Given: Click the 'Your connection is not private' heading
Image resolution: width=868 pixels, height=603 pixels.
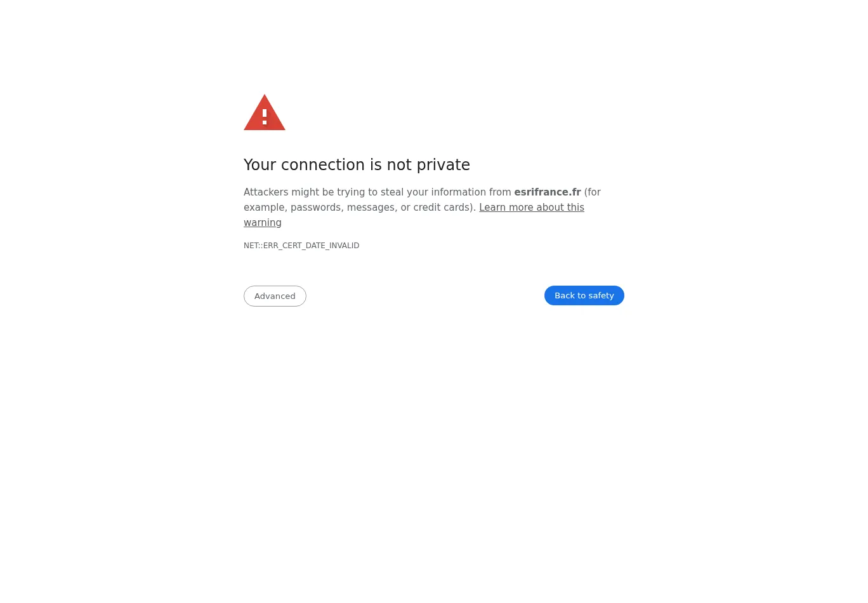Looking at the screenshot, I should (x=357, y=165).
